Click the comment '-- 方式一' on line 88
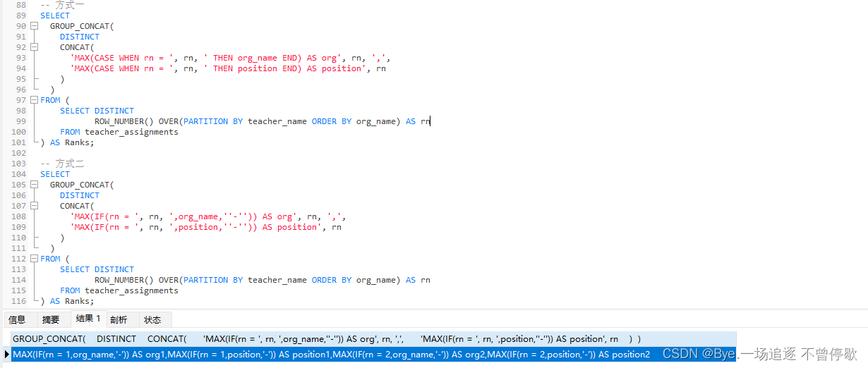This screenshot has height=368, width=868. coord(62,5)
